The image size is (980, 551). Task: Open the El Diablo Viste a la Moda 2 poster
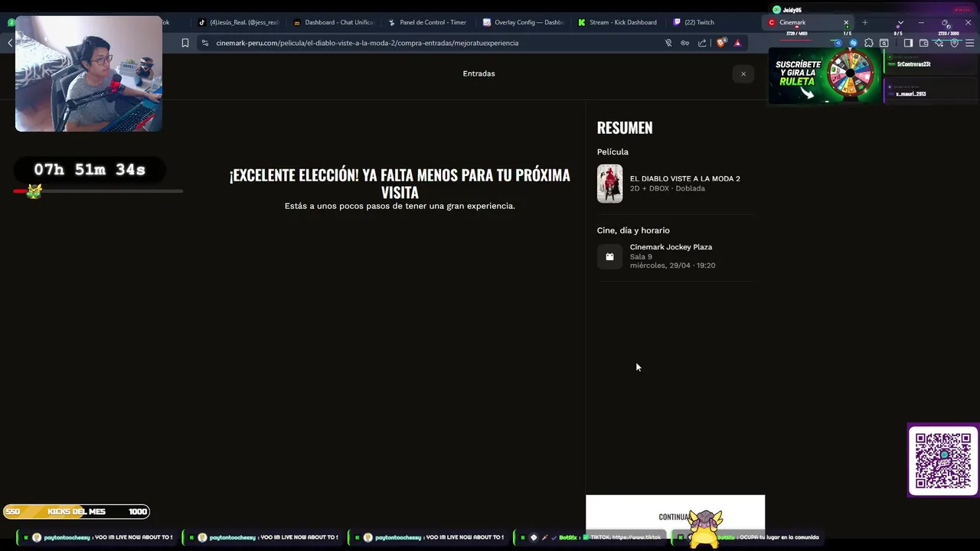click(x=610, y=184)
